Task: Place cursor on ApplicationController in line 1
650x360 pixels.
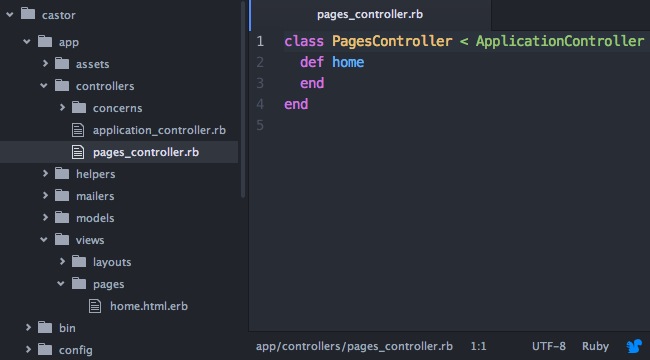Action: click(560, 41)
